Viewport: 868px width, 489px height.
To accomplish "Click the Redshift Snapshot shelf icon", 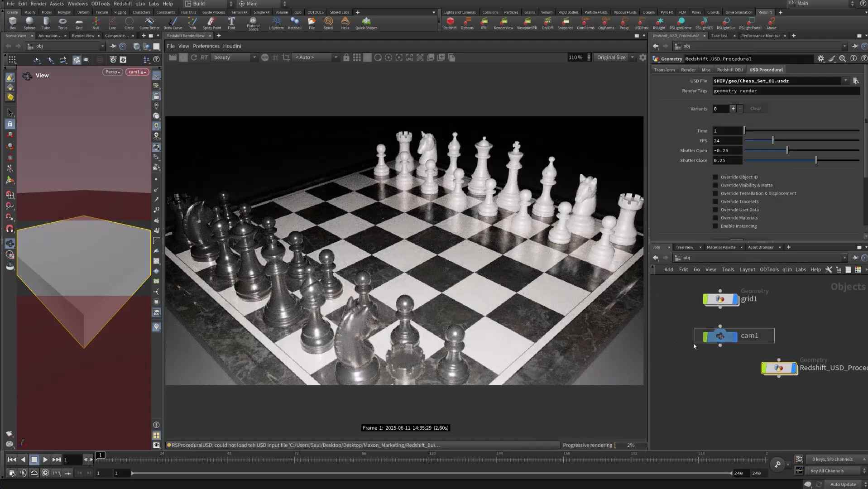I will (565, 23).
